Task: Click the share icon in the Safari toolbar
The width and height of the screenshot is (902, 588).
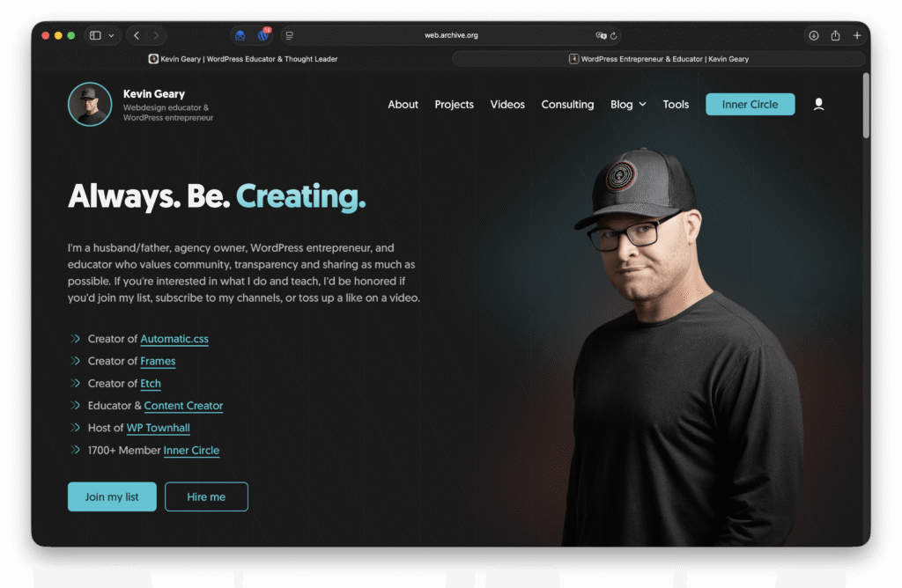Action: (x=835, y=35)
